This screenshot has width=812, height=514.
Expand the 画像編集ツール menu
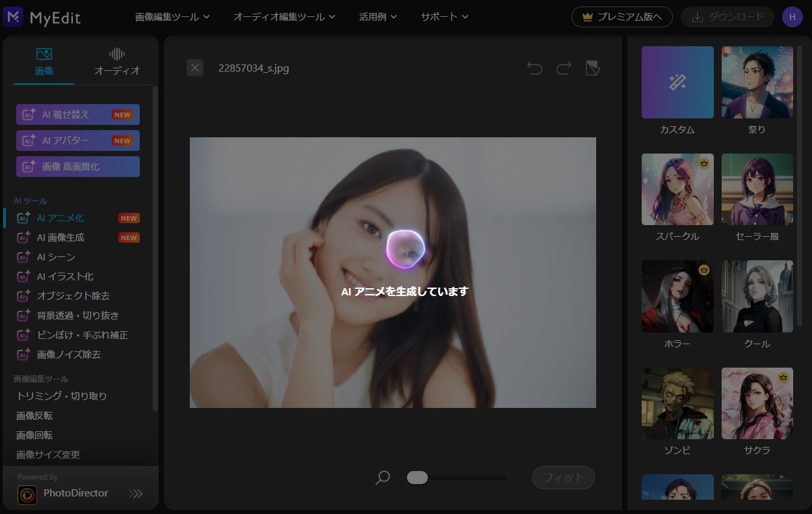pos(172,16)
